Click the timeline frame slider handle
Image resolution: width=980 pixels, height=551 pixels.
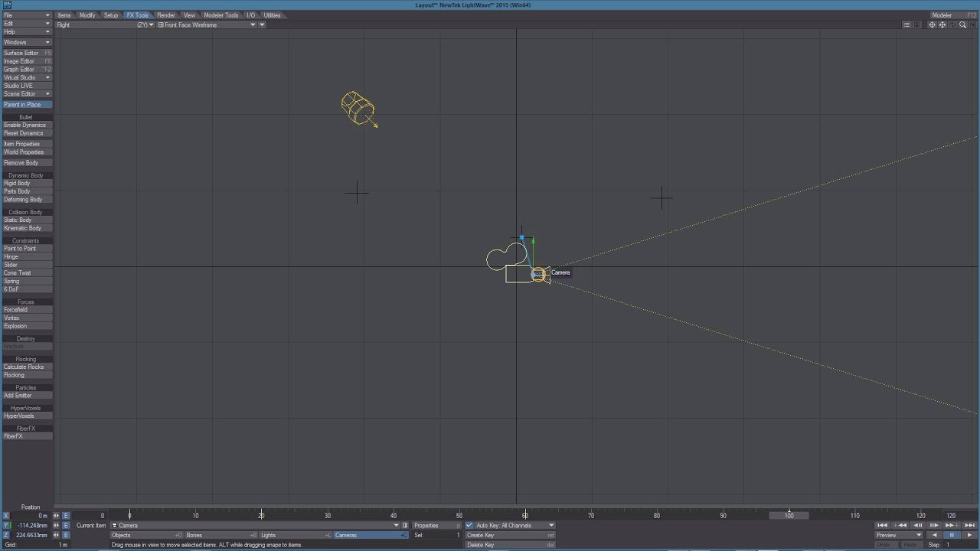pyautogui.click(x=789, y=515)
